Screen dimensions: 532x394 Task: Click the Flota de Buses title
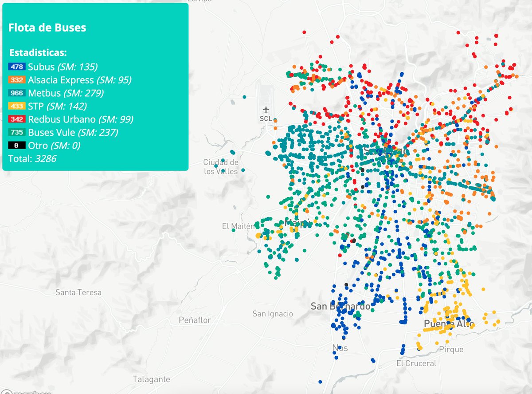[x=47, y=28]
